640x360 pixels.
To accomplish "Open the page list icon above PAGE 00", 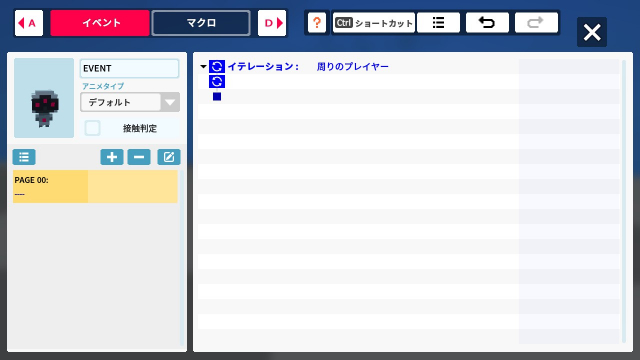I will [24, 157].
